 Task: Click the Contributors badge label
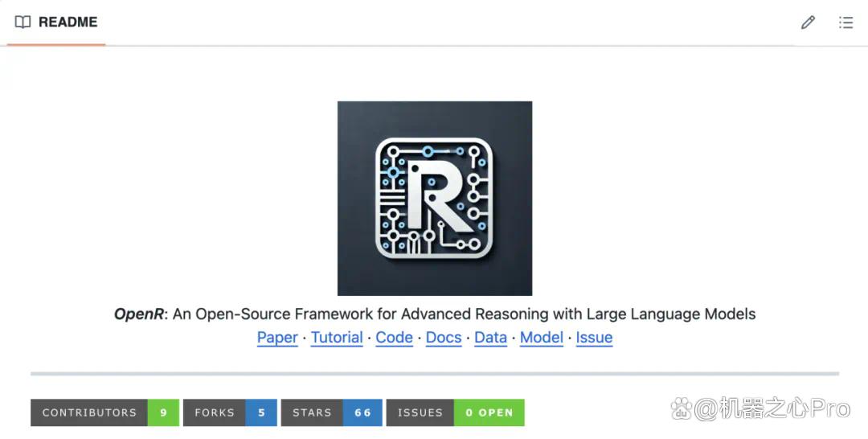click(x=89, y=412)
